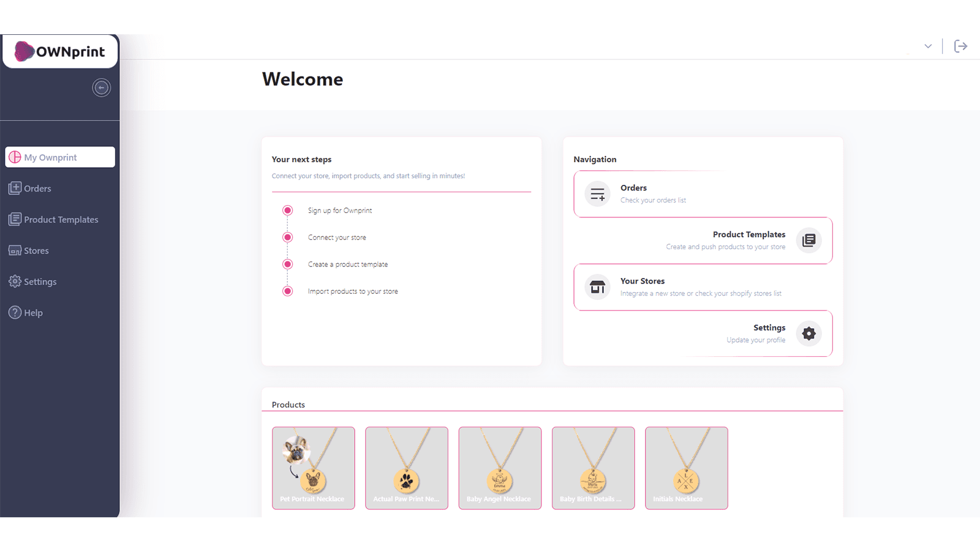Click the storefront icon on Your Stores card
This screenshot has width=980, height=551.
597,287
